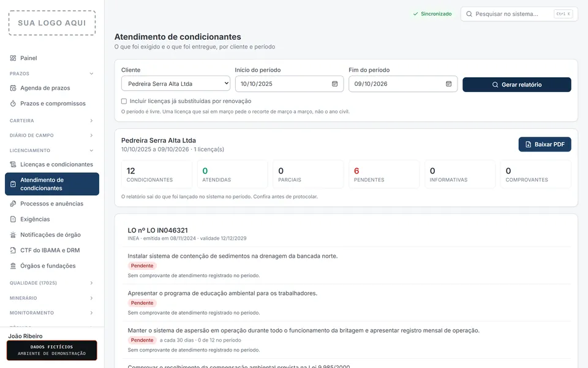Focus the Pesquisar no sistema search field
588x368 pixels.
click(x=519, y=14)
